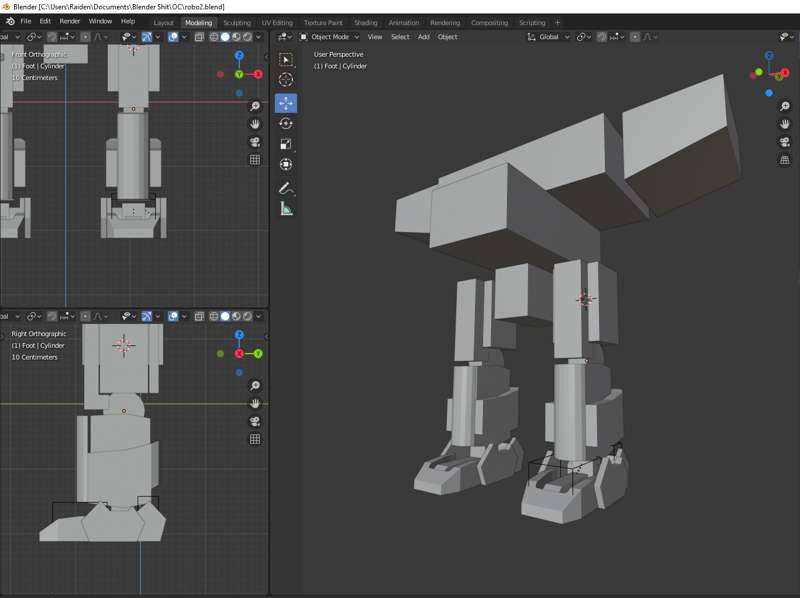
Task: Click zoom icon in User Perspective viewport
Action: [x=785, y=106]
